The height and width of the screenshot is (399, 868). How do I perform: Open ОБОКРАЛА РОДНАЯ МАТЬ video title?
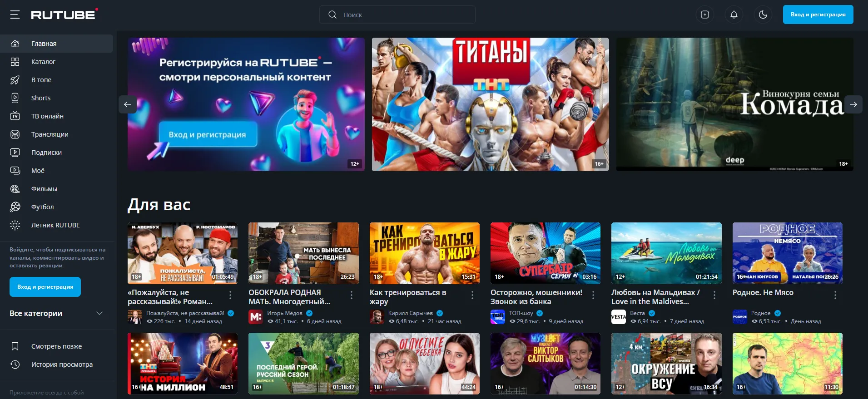tap(289, 297)
